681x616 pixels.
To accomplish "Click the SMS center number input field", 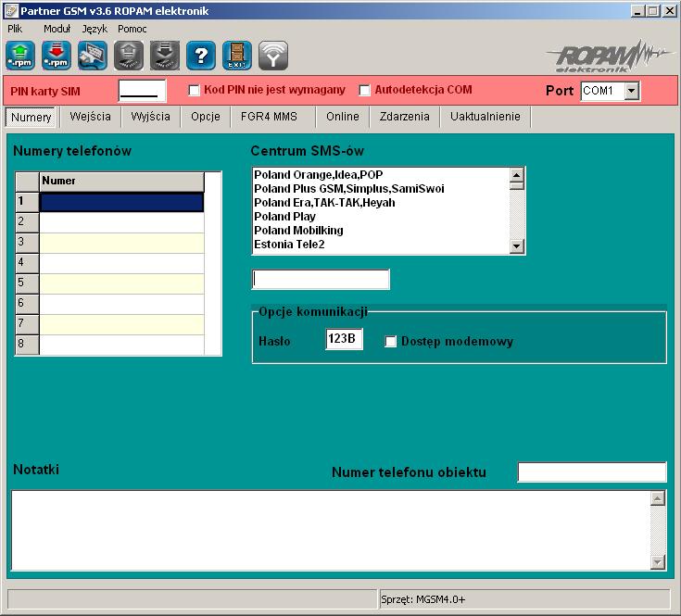I will pyautogui.click(x=321, y=279).
